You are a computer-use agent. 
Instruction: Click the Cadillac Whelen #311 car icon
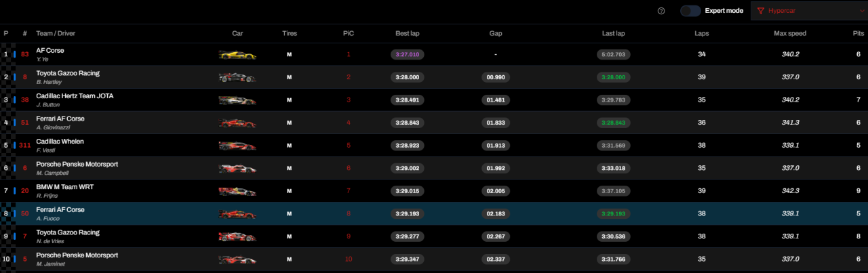point(237,146)
